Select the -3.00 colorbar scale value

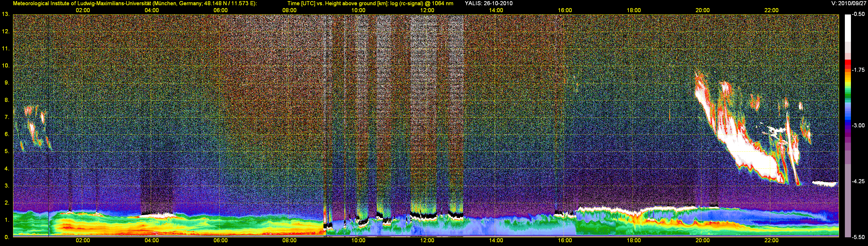tap(858, 125)
